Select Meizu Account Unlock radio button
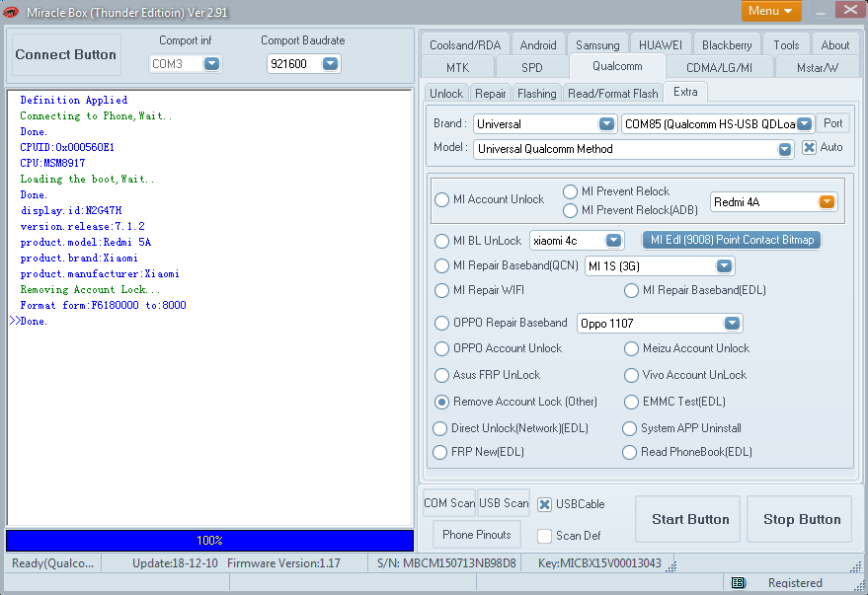Image resolution: width=868 pixels, height=595 pixels. pos(631,348)
